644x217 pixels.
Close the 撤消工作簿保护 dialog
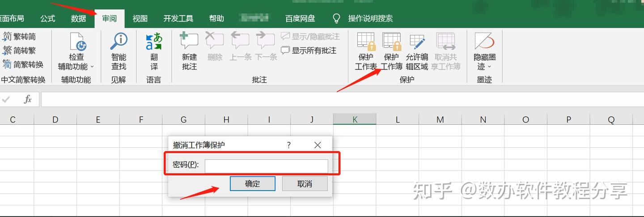[318, 145]
